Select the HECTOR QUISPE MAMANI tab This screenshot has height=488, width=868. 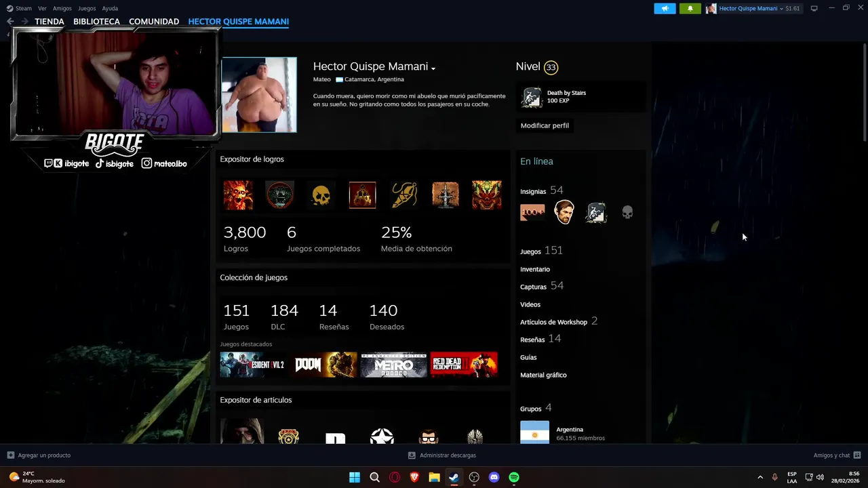point(239,22)
